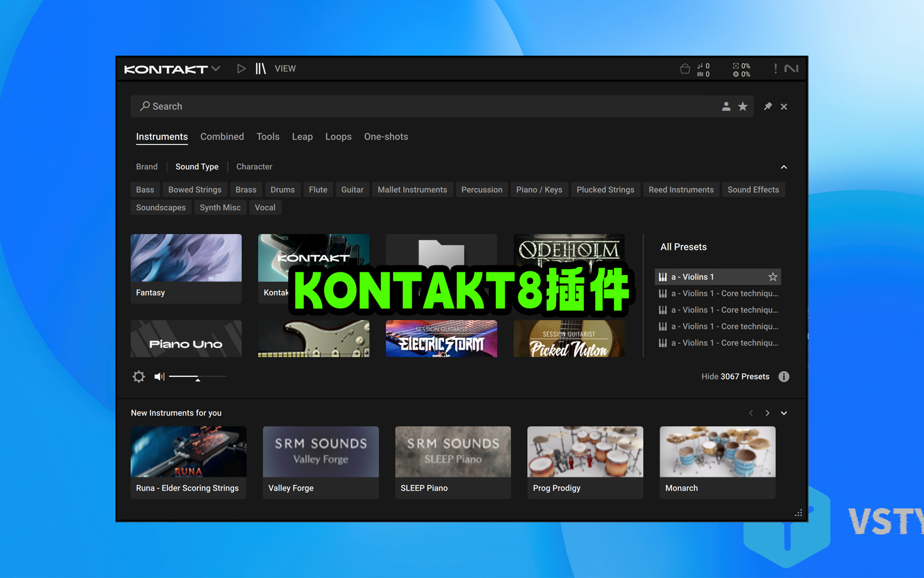Select the Character filter tab
Screen dimensions: 924x578
click(x=254, y=167)
